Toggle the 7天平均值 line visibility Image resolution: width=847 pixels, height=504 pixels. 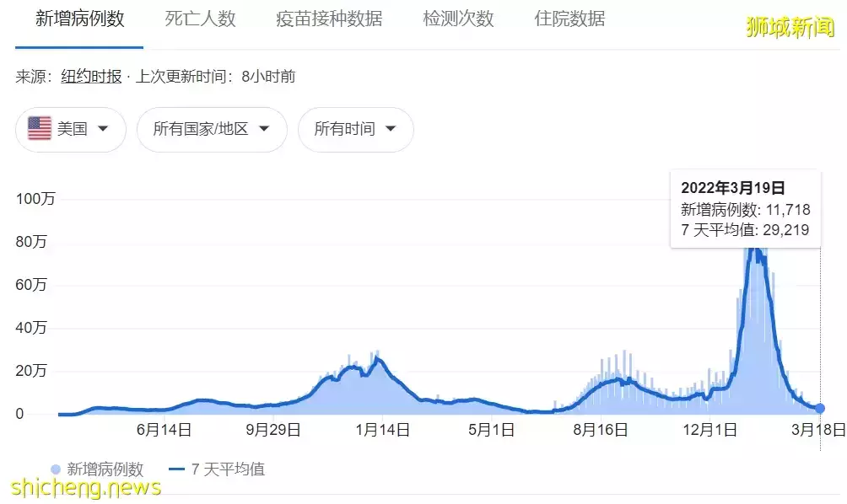(211, 469)
